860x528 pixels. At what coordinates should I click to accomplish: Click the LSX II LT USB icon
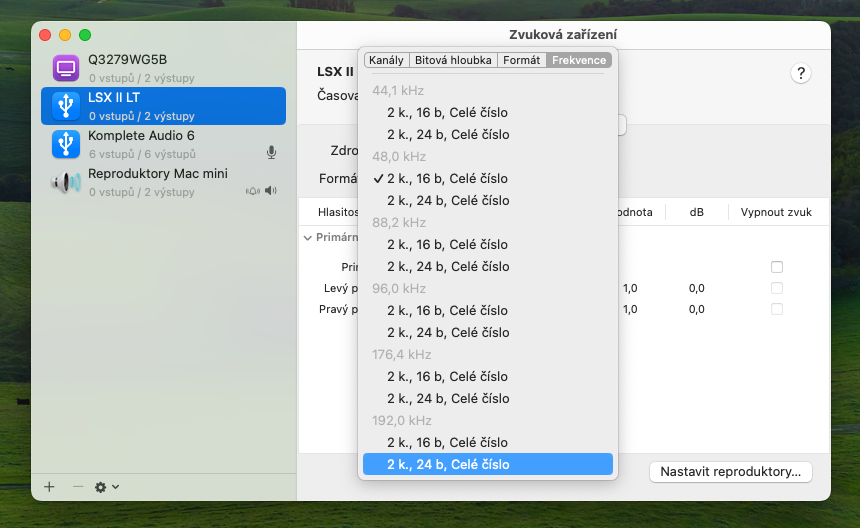[66, 106]
